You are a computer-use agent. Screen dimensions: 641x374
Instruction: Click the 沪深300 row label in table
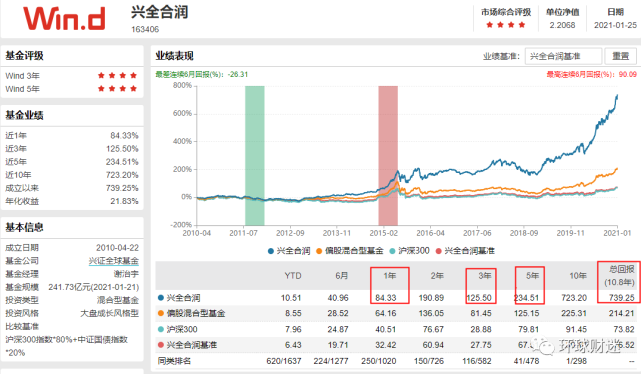point(182,329)
